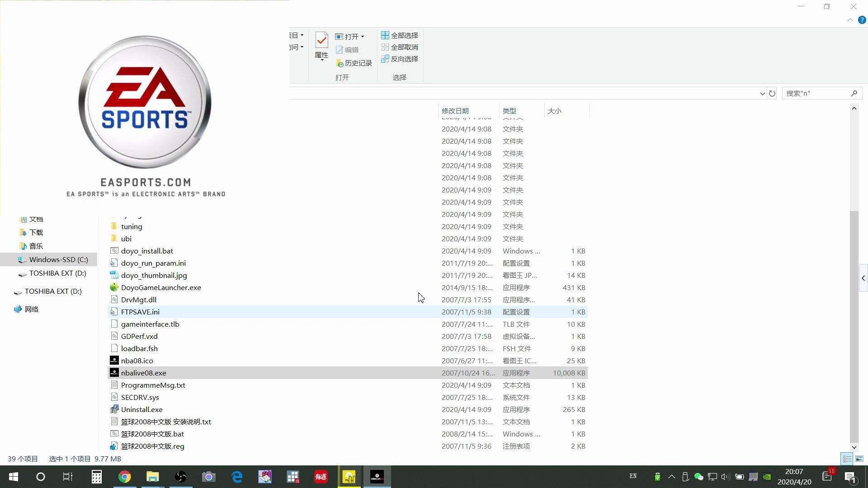868x488 pixels.
Task: Open Microsoft Edge from the taskbar
Action: (x=237, y=477)
